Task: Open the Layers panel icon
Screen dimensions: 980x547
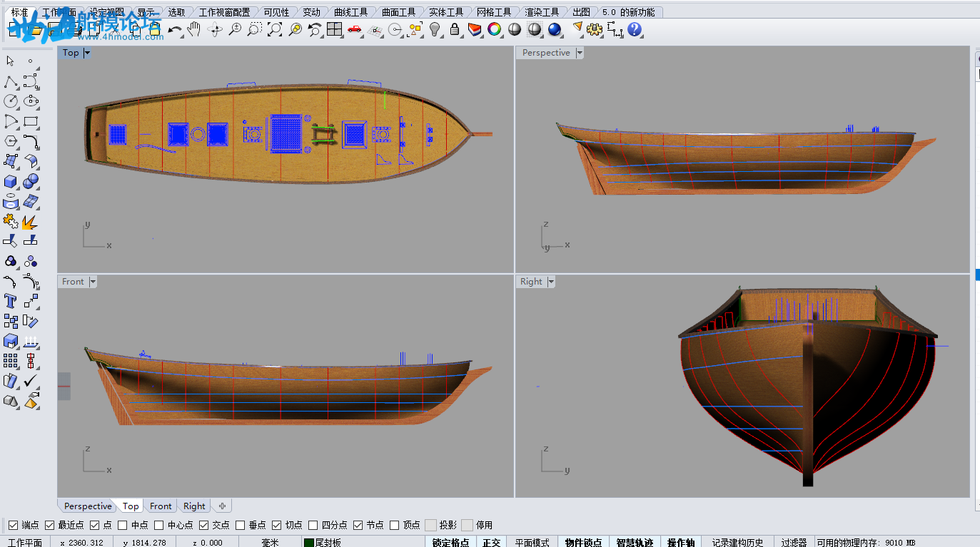Action: tap(475, 29)
